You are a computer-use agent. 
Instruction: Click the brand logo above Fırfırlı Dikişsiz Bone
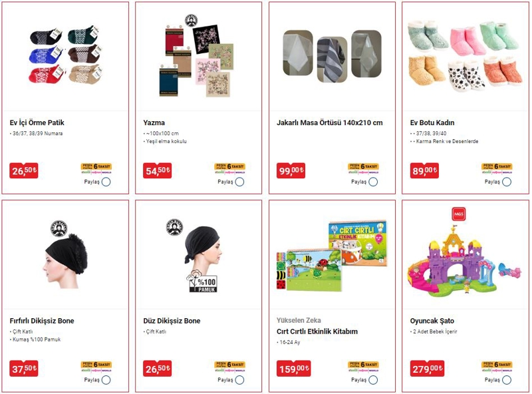pyautogui.click(x=59, y=228)
